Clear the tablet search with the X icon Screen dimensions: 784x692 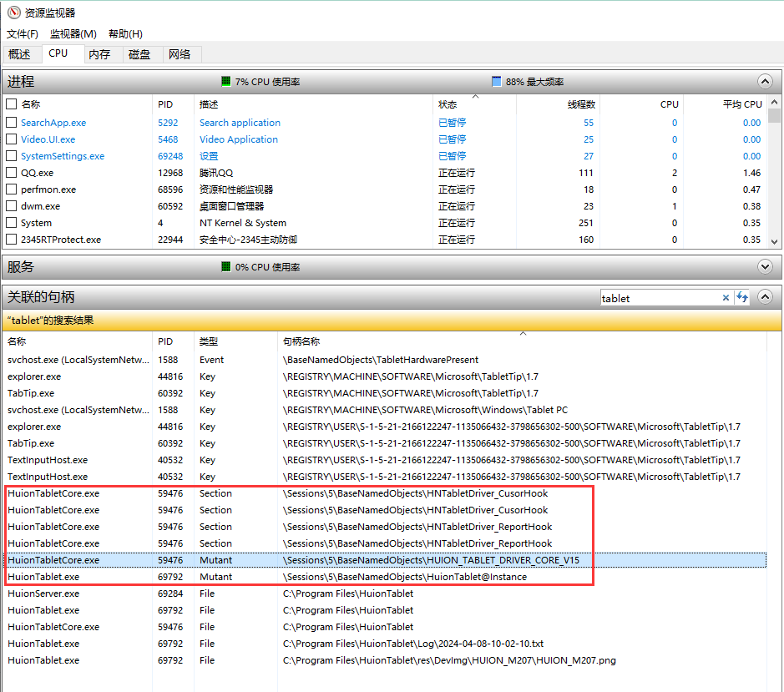point(726,298)
